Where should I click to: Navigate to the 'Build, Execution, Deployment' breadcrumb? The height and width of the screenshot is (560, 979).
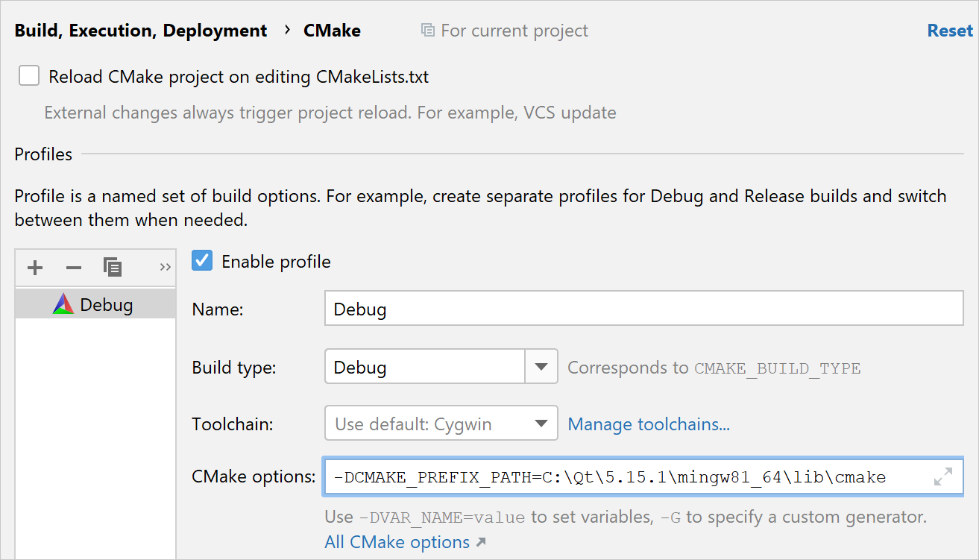(x=140, y=30)
